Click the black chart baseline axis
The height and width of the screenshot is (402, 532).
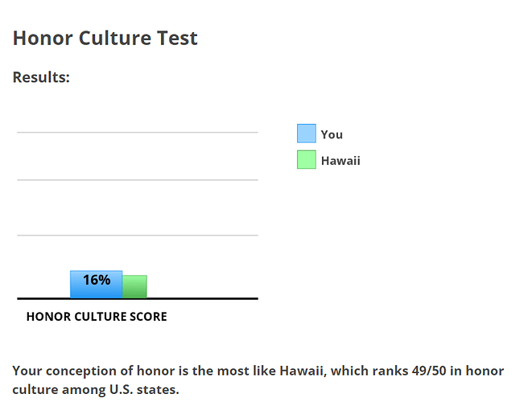(138, 298)
